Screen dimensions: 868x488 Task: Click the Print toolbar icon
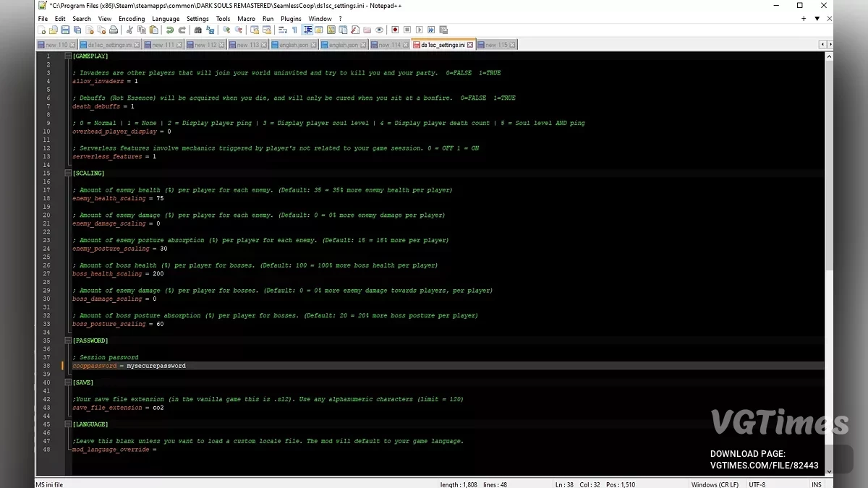(114, 30)
